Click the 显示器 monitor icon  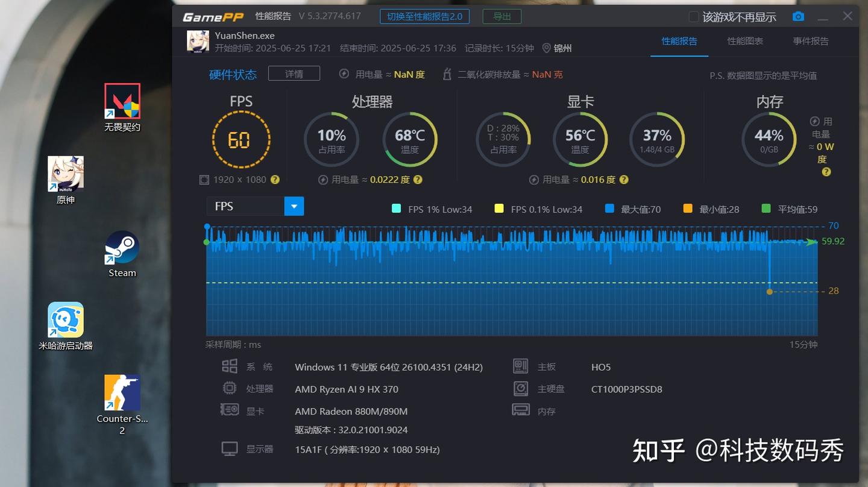pyautogui.click(x=229, y=448)
